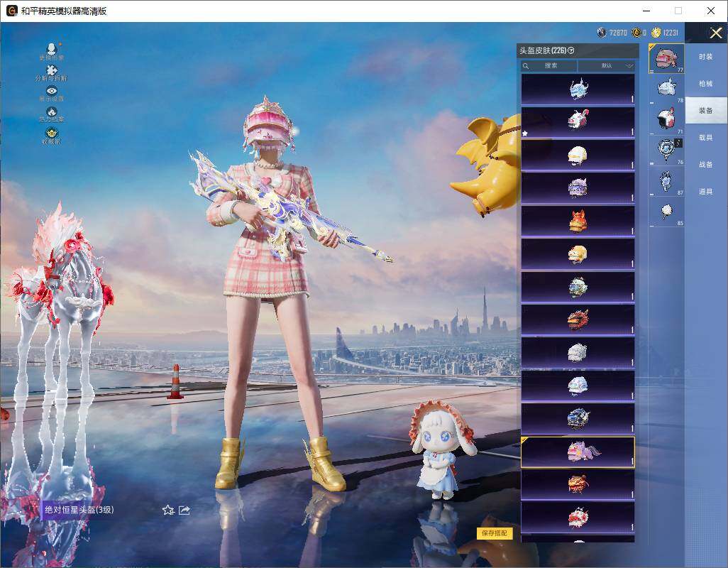The image size is (728, 568).
Task: Click the 搜索 search field
Action: tap(549, 65)
